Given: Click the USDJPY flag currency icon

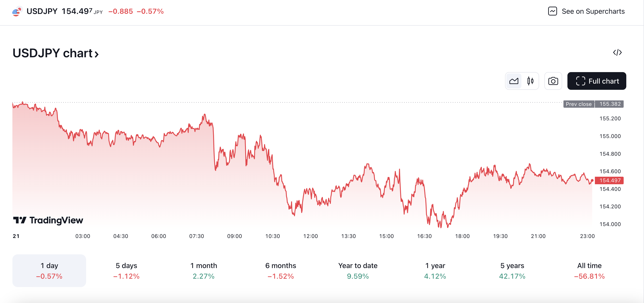Looking at the screenshot, I should click(x=17, y=12).
